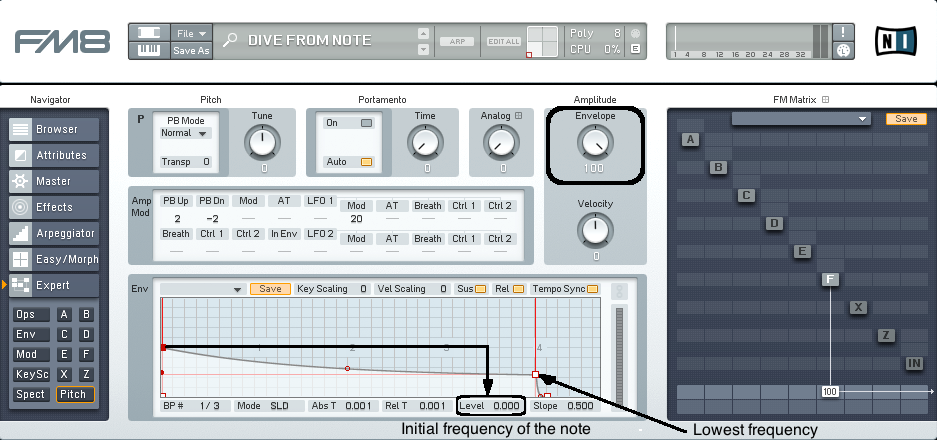Image resolution: width=937 pixels, height=440 pixels.
Task: Open operator A page in Expert list
Action: [x=65, y=314]
